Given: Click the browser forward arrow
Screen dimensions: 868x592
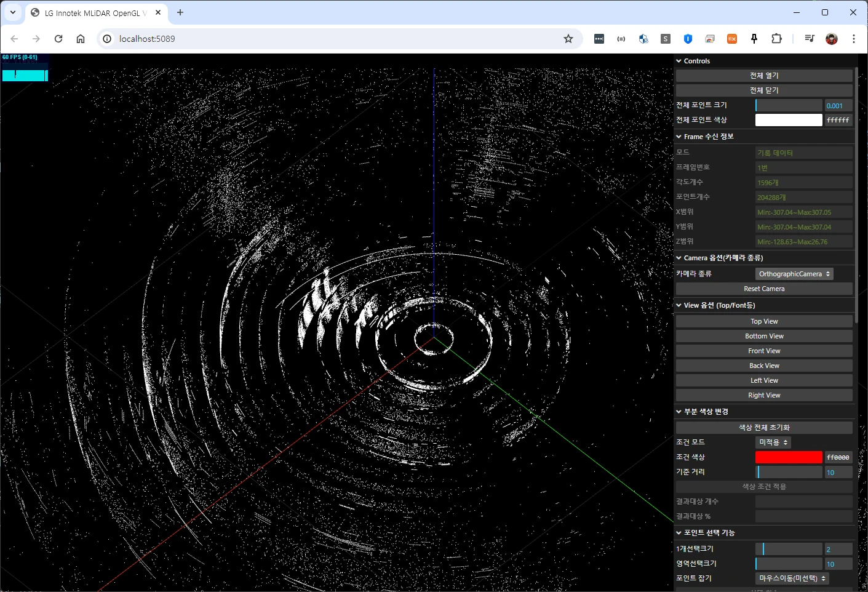Looking at the screenshot, I should click(x=36, y=39).
